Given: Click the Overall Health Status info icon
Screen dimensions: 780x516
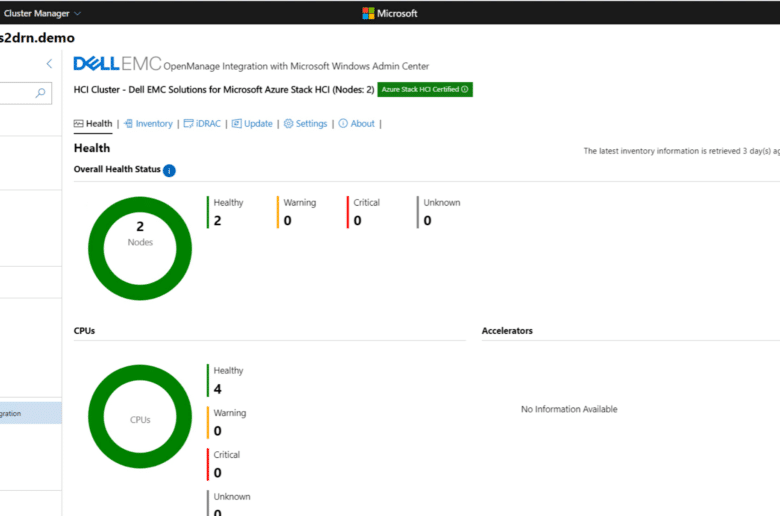Looking at the screenshot, I should 169,171.
